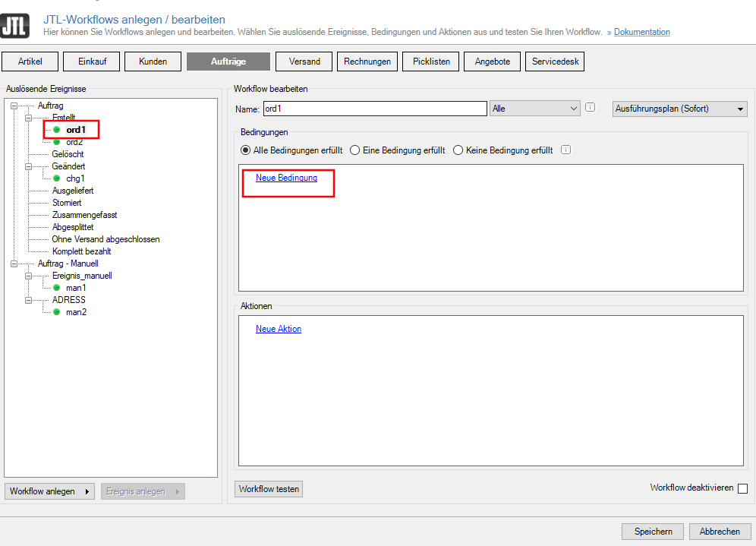756x546 pixels.
Task: Select the ord2 workflow in the tree
Action: (74, 142)
